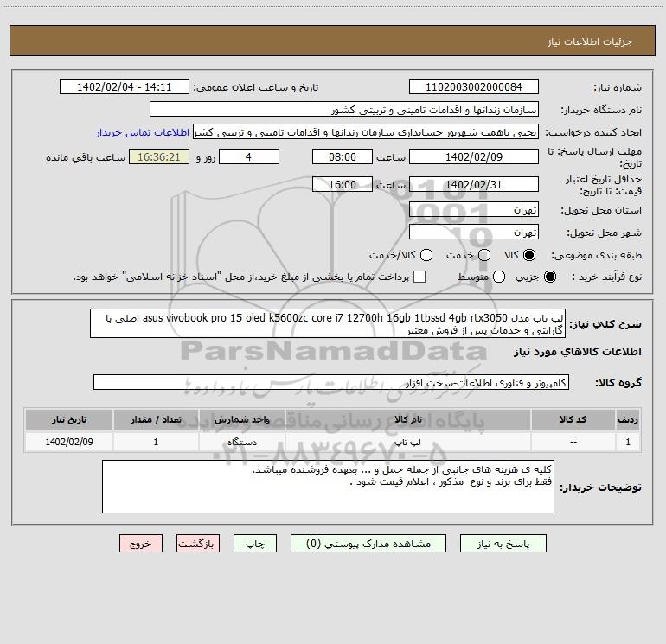Screen dimensions: 666x644
Task: Click the ردیف column header
Action: (628, 419)
